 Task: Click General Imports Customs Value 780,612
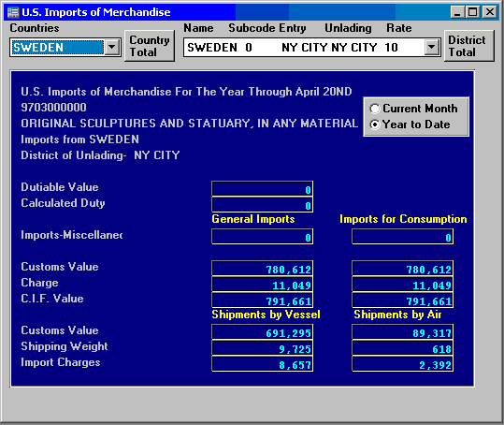[262, 269]
